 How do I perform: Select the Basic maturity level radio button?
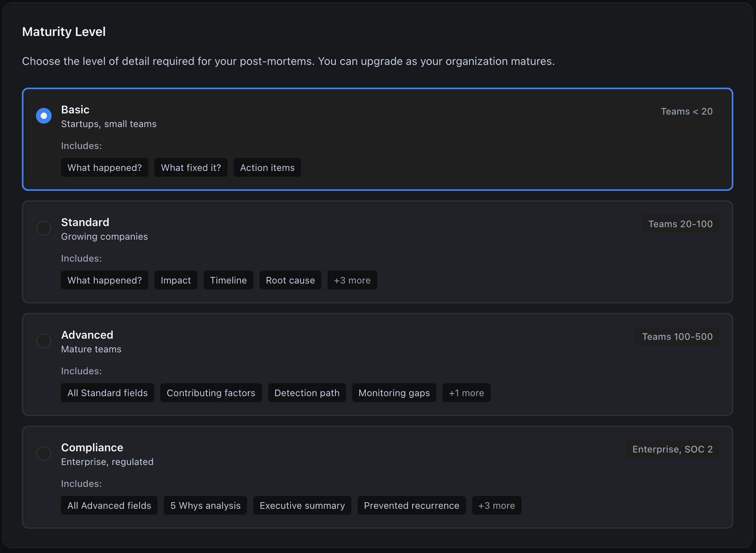point(44,116)
